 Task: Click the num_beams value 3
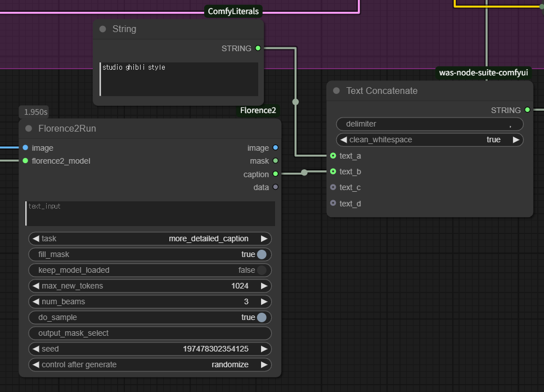pos(246,302)
